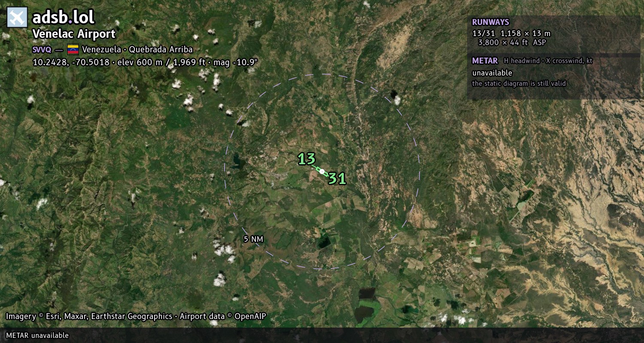Click the Quebrada Arriba location text
The height and width of the screenshot is (343, 644).
click(161, 49)
